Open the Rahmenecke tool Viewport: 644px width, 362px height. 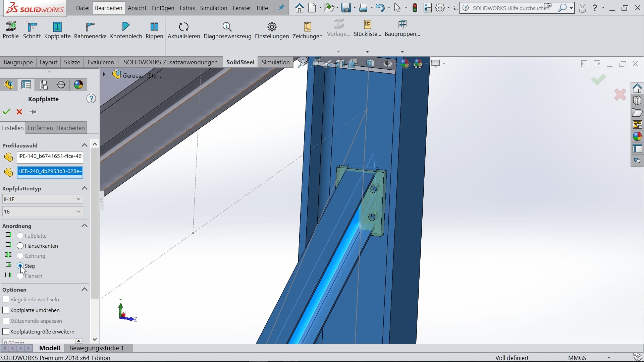[x=90, y=30]
